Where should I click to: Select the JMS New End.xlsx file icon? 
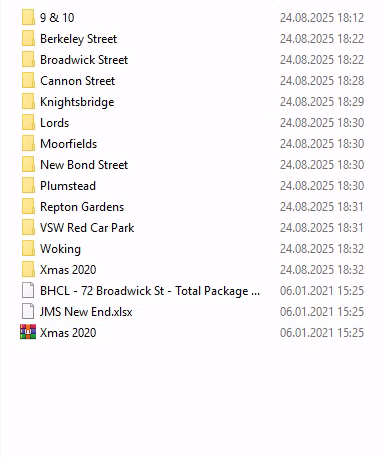click(28, 311)
